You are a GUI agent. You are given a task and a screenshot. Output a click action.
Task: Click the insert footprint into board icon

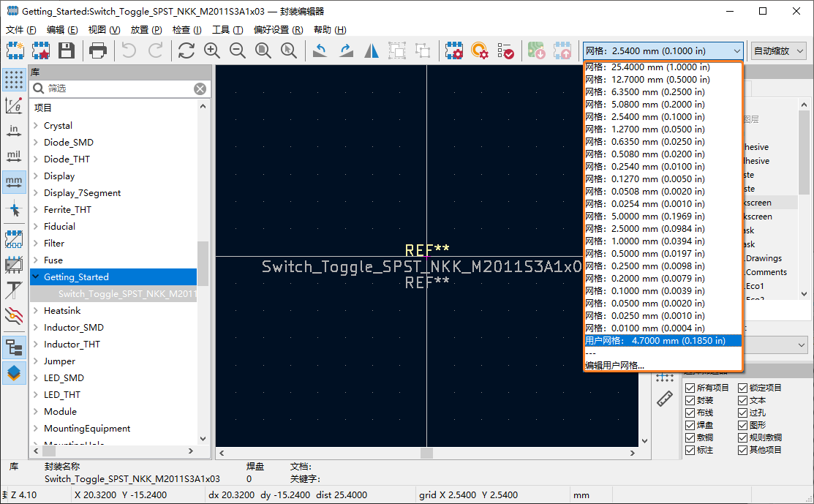pos(562,51)
